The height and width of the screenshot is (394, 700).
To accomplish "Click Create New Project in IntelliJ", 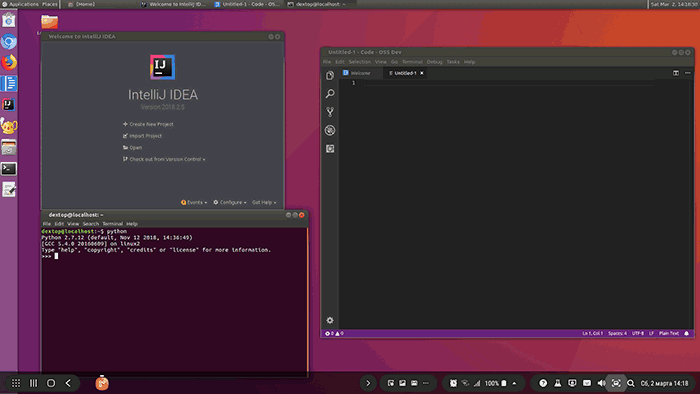I will [x=148, y=124].
